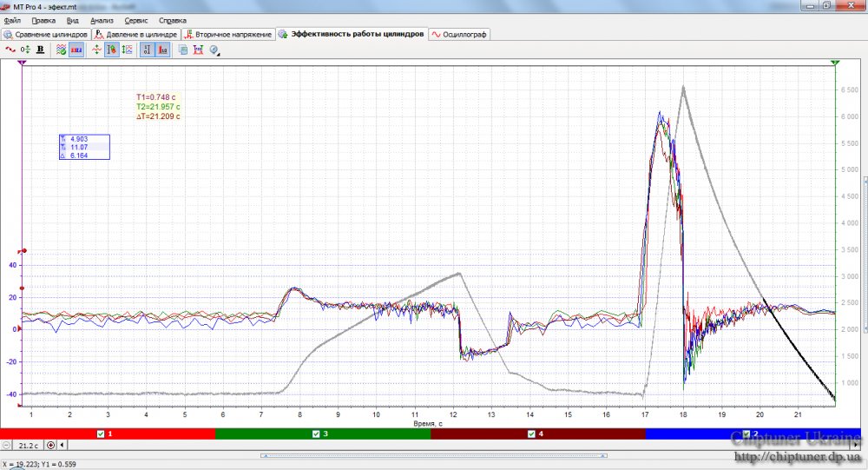The image size is (868, 470).
Task: Open the Вид menu
Action: (73, 21)
